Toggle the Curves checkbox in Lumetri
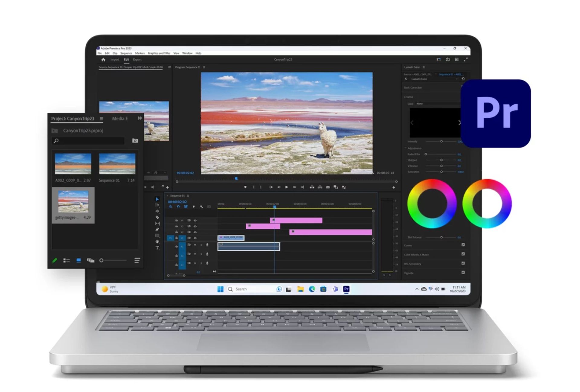Screen dimensions: 580x392 463,245
